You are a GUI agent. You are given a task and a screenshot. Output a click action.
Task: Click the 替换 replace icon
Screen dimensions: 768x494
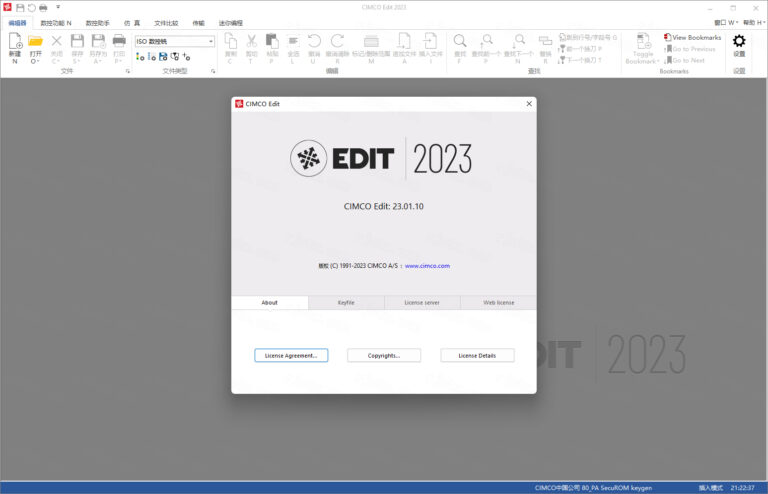[x=545, y=41]
